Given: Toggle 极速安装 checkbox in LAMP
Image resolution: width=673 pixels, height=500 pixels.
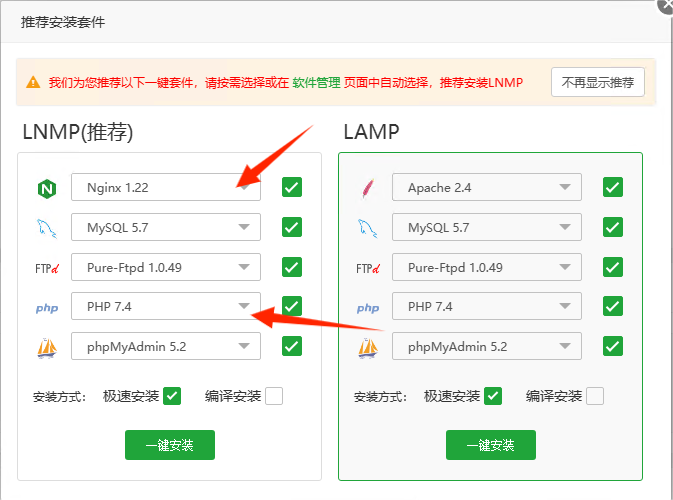Looking at the screenshot, I should tap(493, 396).
